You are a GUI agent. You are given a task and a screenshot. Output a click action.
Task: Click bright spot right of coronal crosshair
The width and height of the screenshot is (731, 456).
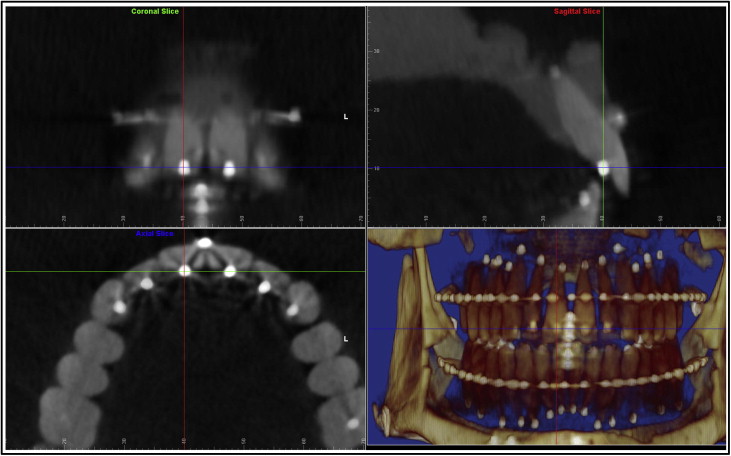(229, 169)
